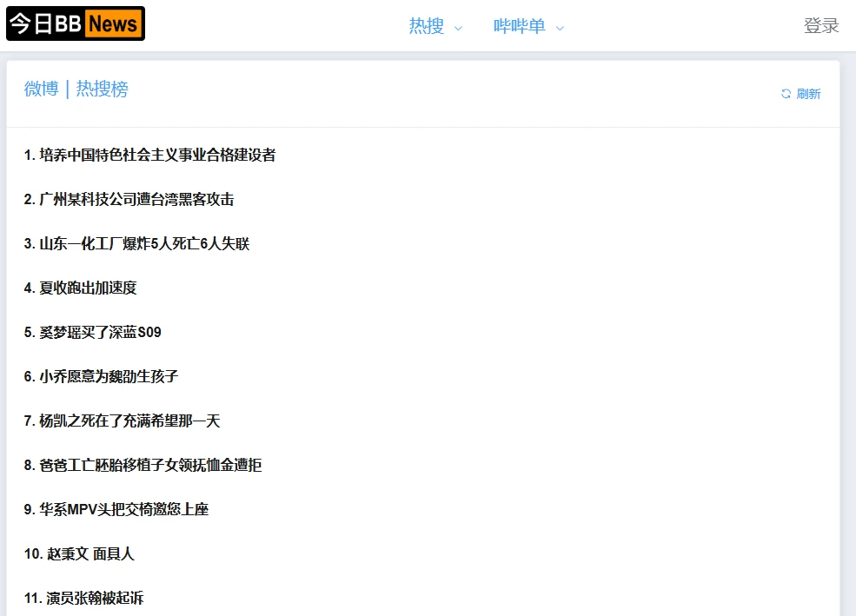The height and width of the screenshot is (616, 856).
Task: Click the 微博 | 热搜榜 heading
Action: coord(76,89)
